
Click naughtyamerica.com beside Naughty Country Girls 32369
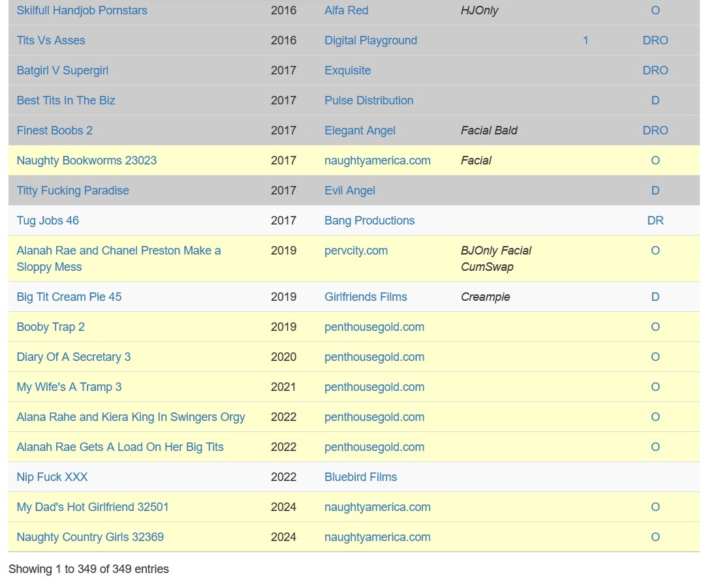click(377, 537)
